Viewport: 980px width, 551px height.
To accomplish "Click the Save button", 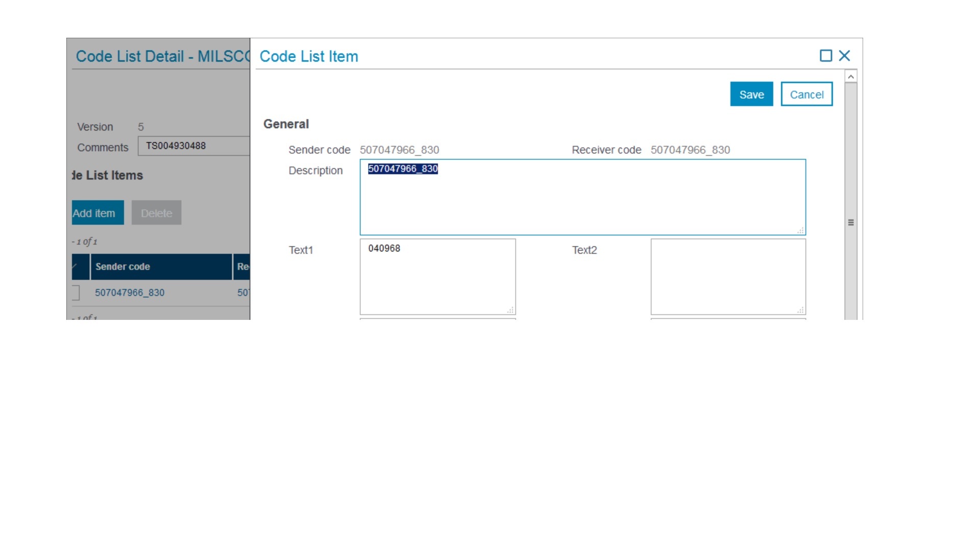I will (751, 94).
